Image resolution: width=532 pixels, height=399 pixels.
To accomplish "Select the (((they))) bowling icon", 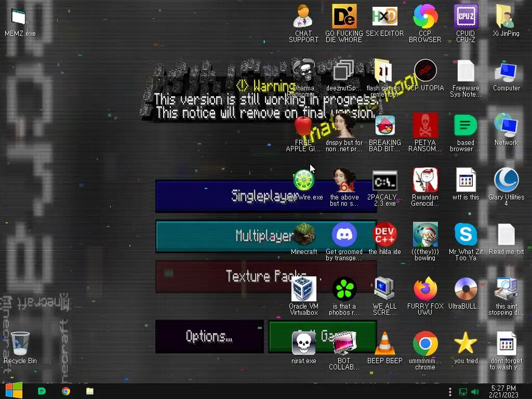I will click(x=425, y=234).
